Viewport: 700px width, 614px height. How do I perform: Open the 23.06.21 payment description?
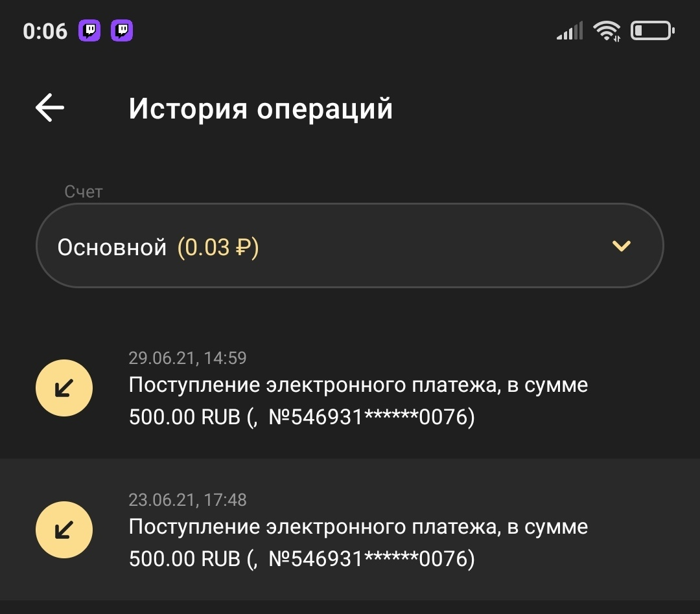(x=358, y=527)
